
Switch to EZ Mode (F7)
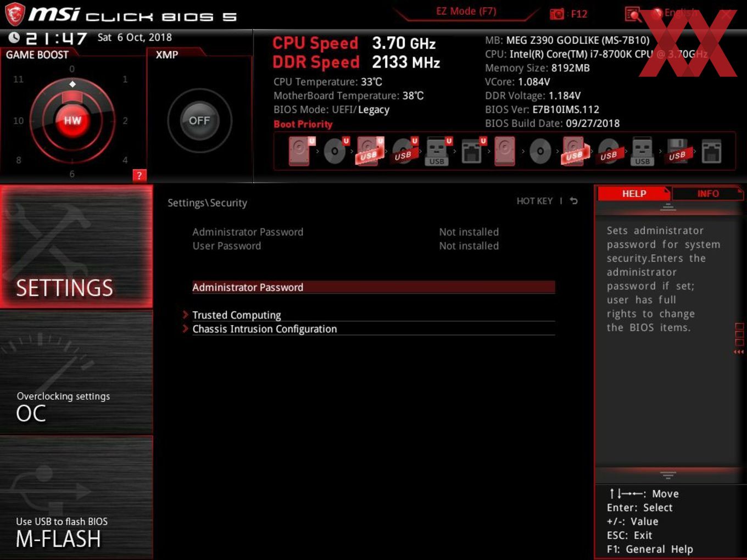[x=466, y=12]
